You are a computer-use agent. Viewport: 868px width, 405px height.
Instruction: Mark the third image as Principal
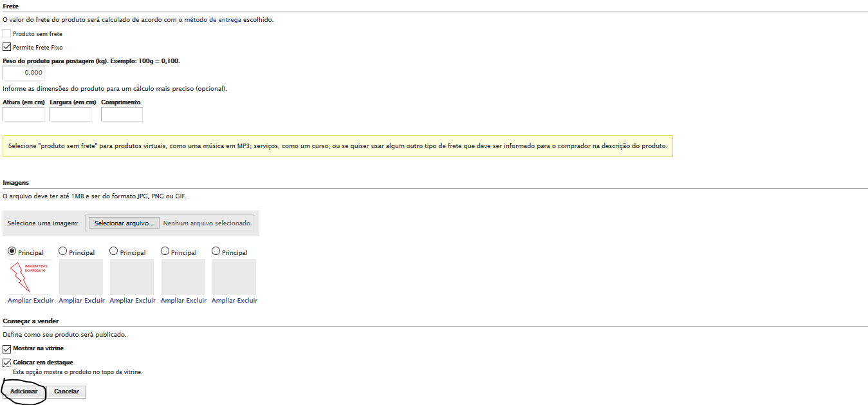(114, 251)
